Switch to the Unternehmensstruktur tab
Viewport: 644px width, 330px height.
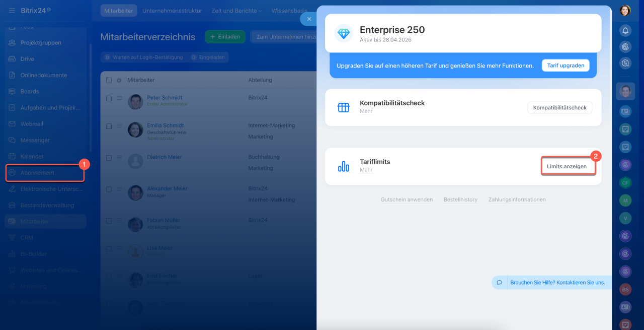pyautogui.click(x=172, y=11)
